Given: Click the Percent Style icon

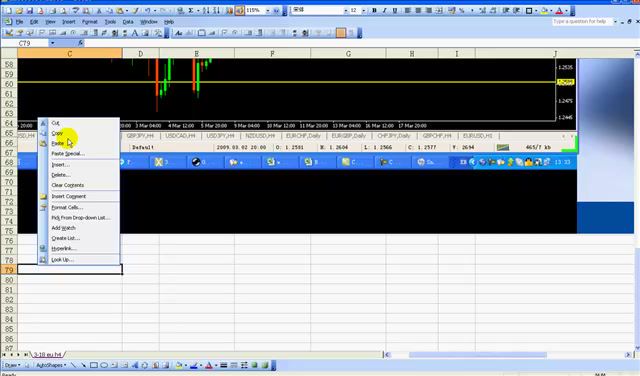Looking at the screenshot, I should [x=462, y=11].
